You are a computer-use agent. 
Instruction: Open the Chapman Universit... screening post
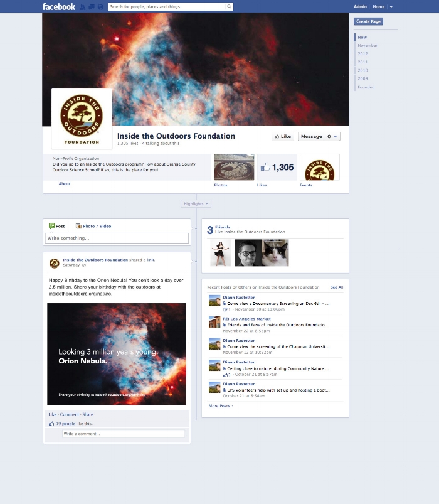pos(278,347)
